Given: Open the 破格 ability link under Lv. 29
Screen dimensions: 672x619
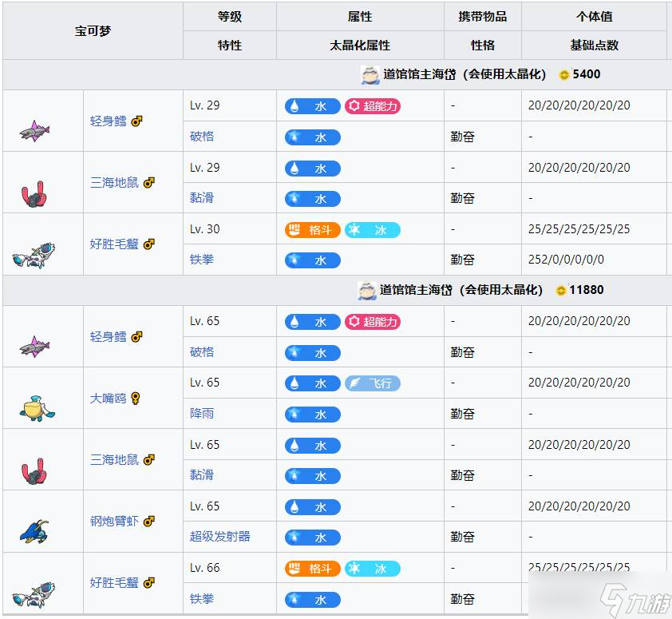Looking at the screenshot, I should [x=202, y=137].
